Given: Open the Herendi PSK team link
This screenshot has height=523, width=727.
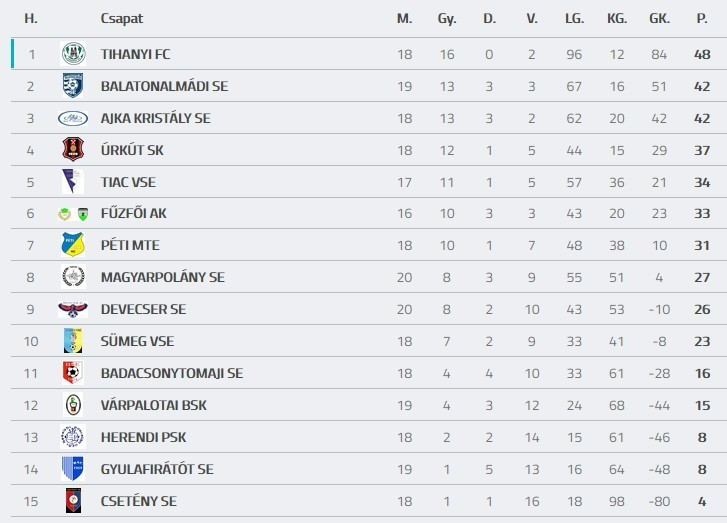Looking at the screenshot, I should point(143,437).
